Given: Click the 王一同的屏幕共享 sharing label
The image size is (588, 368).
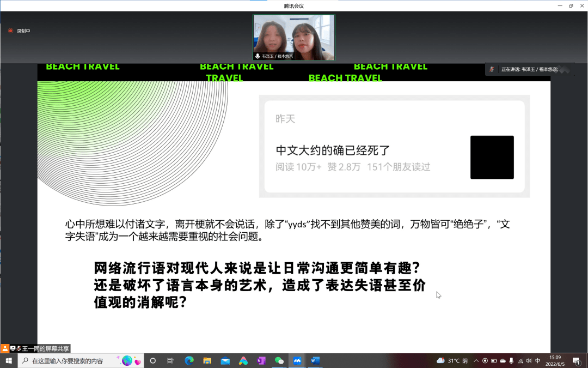Looking at the screenshot, I should click(45, 349).
